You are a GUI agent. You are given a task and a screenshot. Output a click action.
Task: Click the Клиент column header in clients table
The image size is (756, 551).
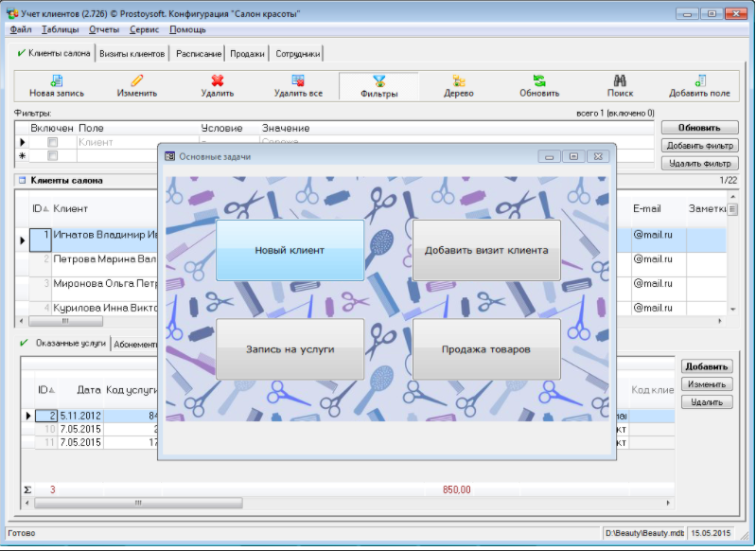[70, 208]
